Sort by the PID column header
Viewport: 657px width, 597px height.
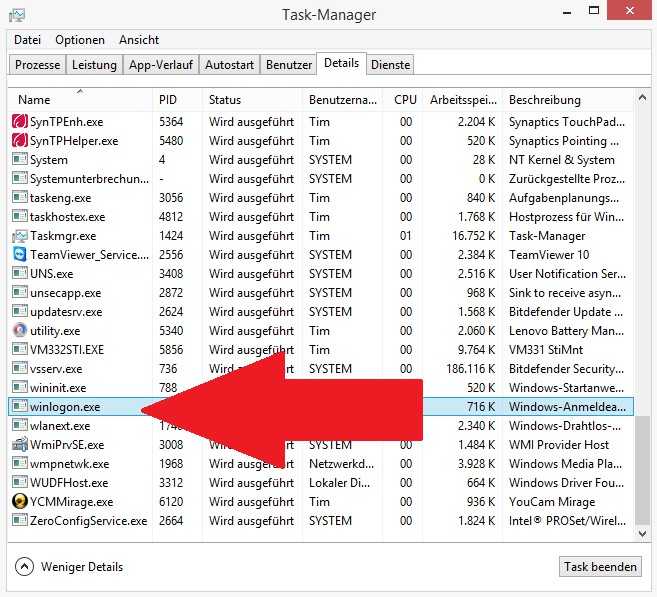(177, 100)
